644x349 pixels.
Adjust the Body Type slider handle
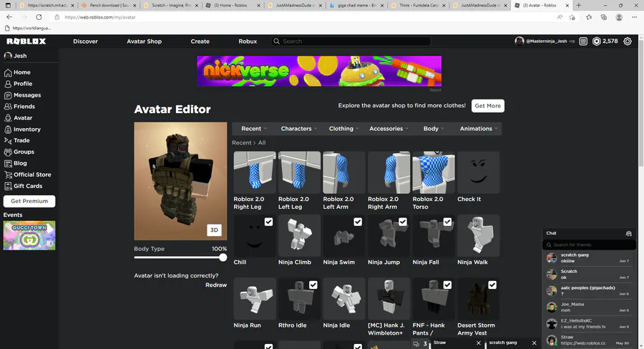(223, 257)
